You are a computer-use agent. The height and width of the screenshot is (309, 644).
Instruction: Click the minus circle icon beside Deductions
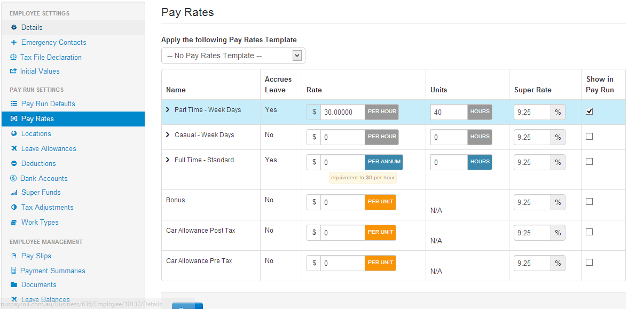pyautogui.click(x=14, y=164)
